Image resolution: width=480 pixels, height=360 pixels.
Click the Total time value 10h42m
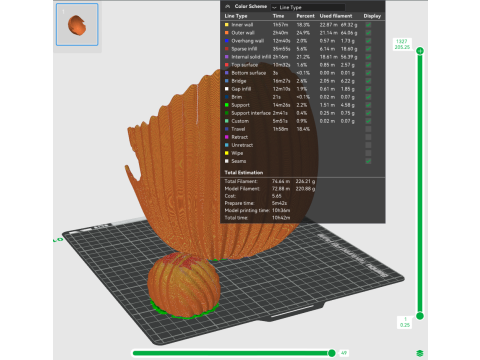[281, 218]
